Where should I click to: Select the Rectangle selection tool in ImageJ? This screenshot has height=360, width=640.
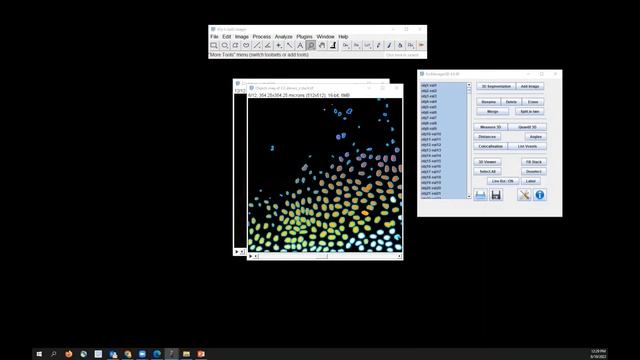(x=214, y=46)
